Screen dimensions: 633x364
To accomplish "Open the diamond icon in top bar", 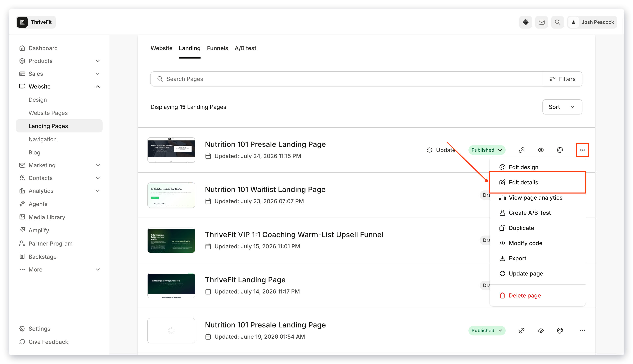I will point(525,22).
